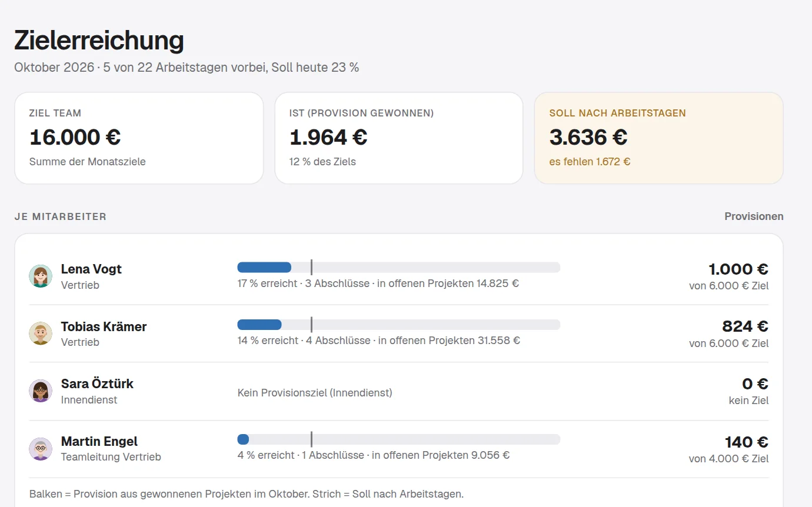Click the 1.964 € value
This screenshot has height=507, width=812.
pos(328,138)
